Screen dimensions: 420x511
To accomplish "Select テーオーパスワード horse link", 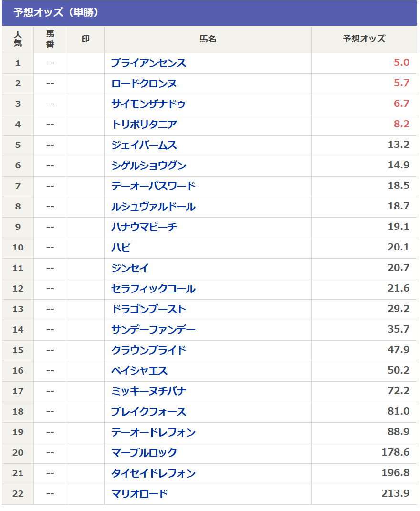I will pos(153,186).
